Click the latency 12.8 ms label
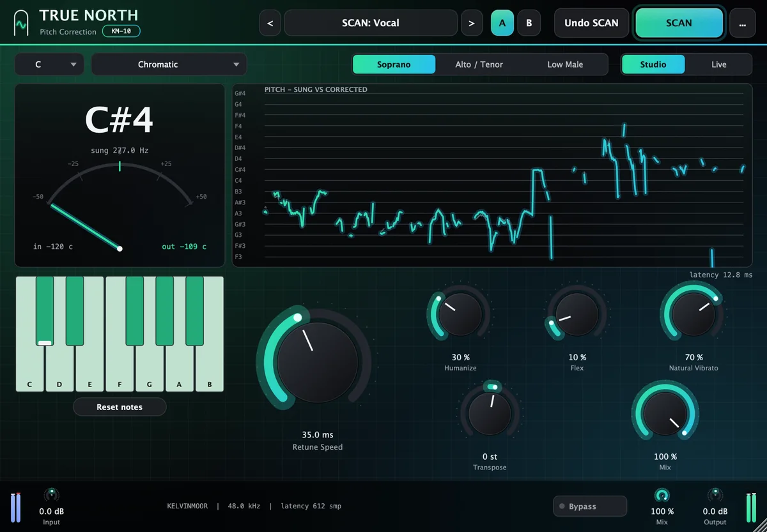The image size is (767, 532). 721,275
